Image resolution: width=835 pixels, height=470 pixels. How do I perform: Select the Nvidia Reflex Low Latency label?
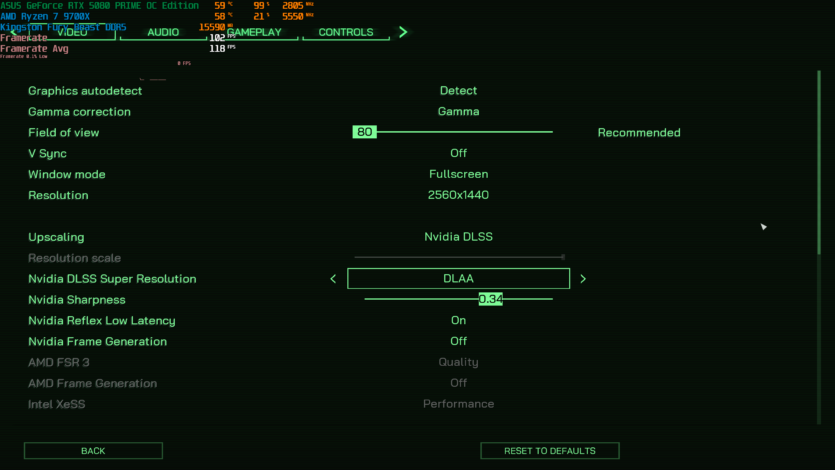point(102,320)
